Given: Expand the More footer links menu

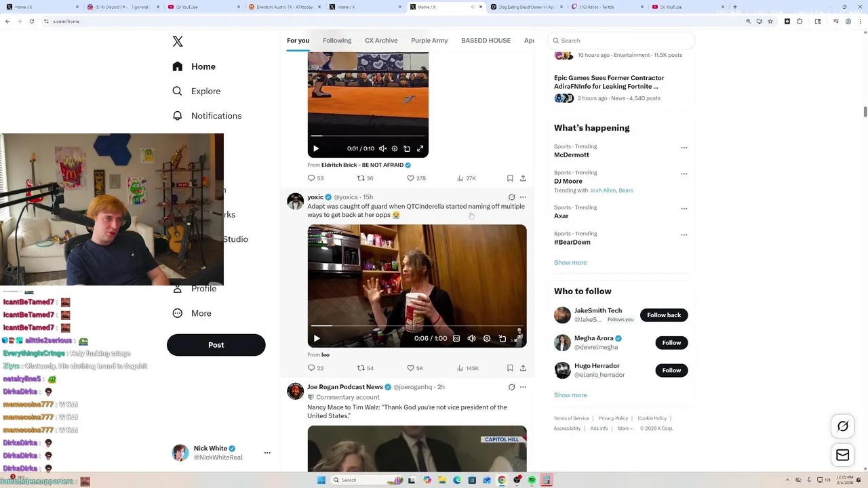Looking at the screenshot, I should (624, 428).
